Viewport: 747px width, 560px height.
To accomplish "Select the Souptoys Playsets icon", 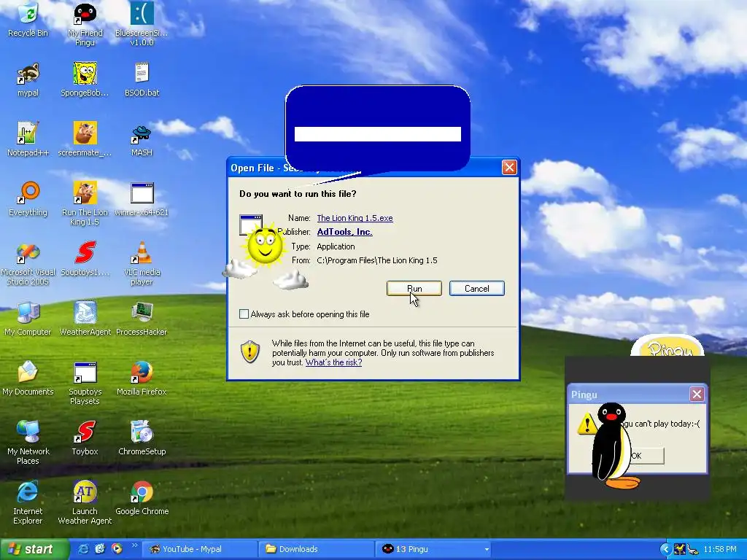I will pos(85,383).
